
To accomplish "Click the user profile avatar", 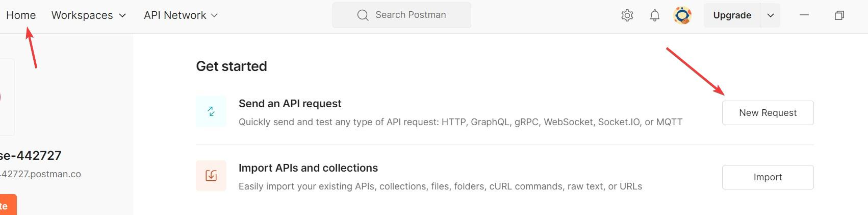I will pyautogui.click(x=682, y=15).
